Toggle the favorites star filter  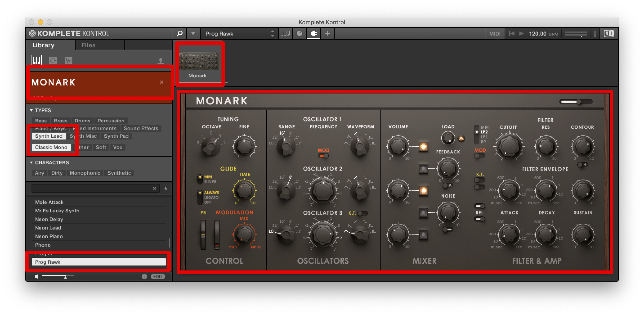point(165,188)
